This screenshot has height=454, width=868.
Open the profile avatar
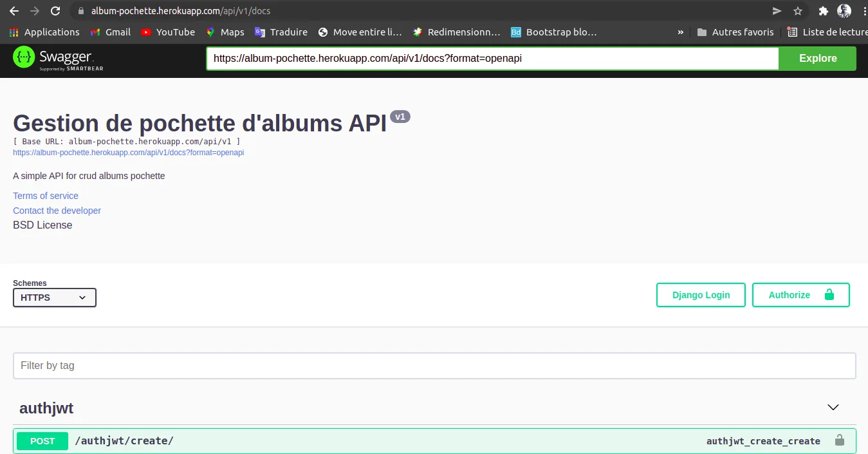[844, 11]
